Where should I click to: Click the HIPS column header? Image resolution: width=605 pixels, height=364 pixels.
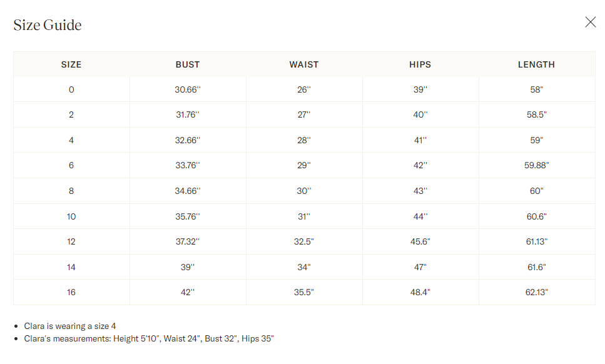[420, 64]
